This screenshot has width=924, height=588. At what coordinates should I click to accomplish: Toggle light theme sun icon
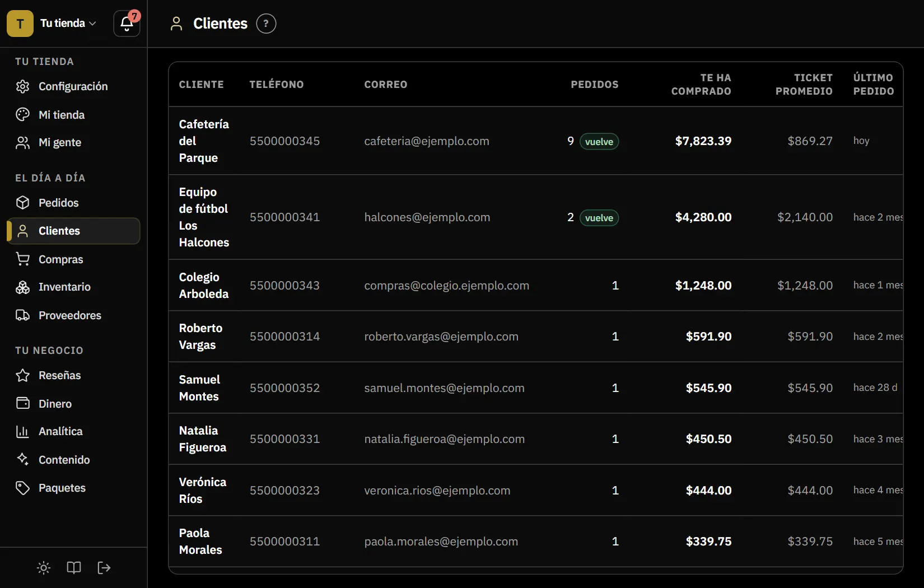(x=44, y=568)
